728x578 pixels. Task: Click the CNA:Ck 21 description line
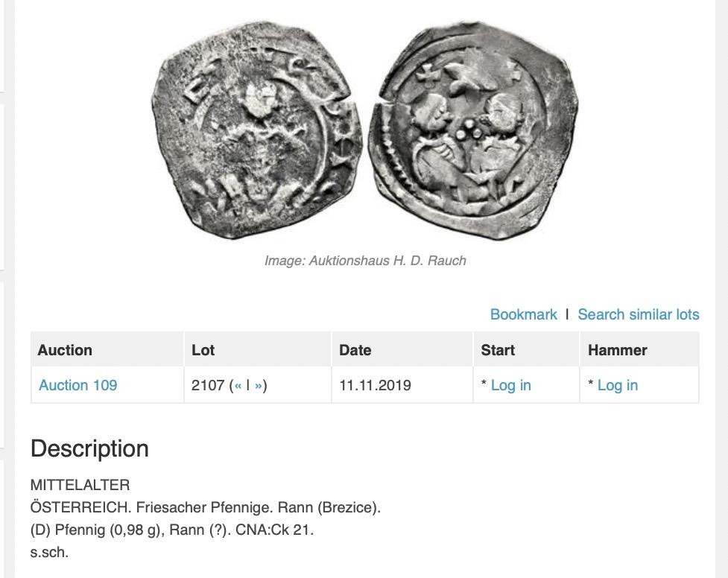click(172, 530)
